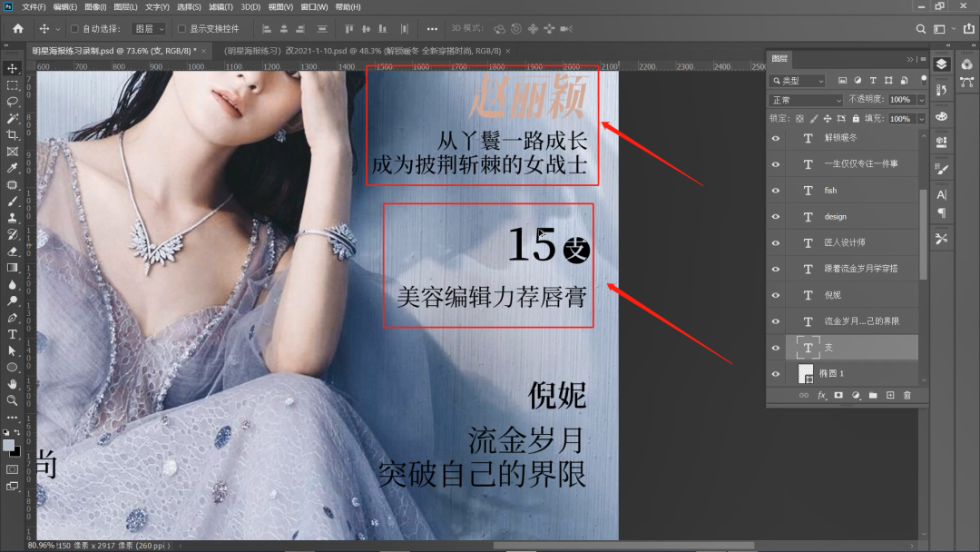The image size is (980, 552).
Task: Open workspace switcher dropdown arrow
Action: (953, 29)
